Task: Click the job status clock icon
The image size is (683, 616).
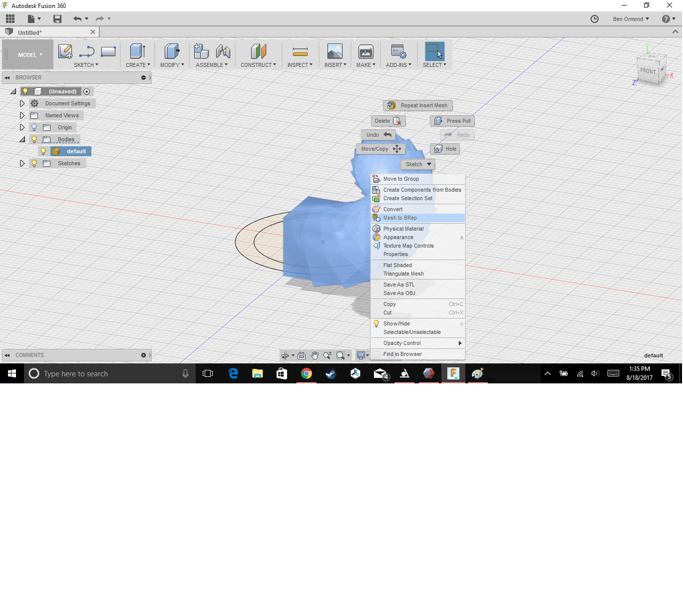Action: pyautogui.click(x=595, y=19)
